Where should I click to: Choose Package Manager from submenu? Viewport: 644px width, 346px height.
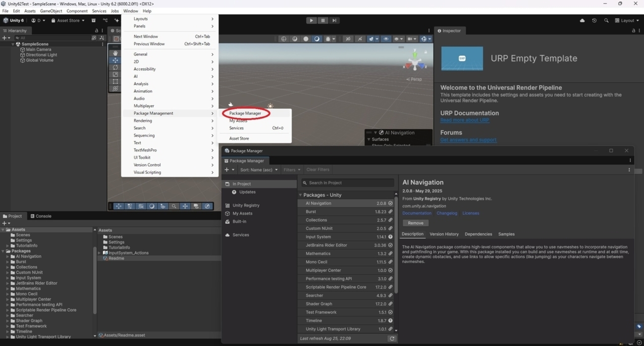click(245, 113)
